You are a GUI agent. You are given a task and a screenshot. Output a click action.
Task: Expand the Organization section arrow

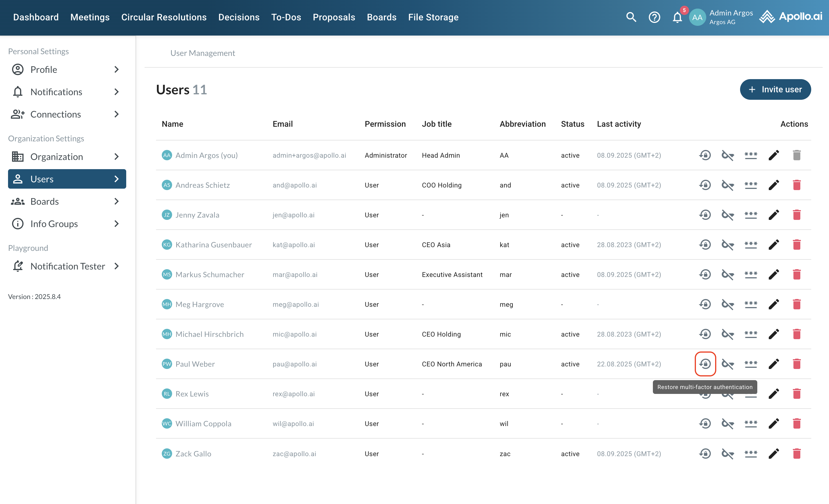click(116, 157)
